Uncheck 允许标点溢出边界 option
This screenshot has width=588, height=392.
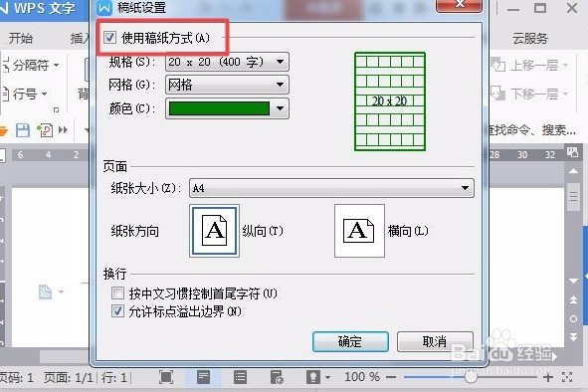(x=117, y=311)
